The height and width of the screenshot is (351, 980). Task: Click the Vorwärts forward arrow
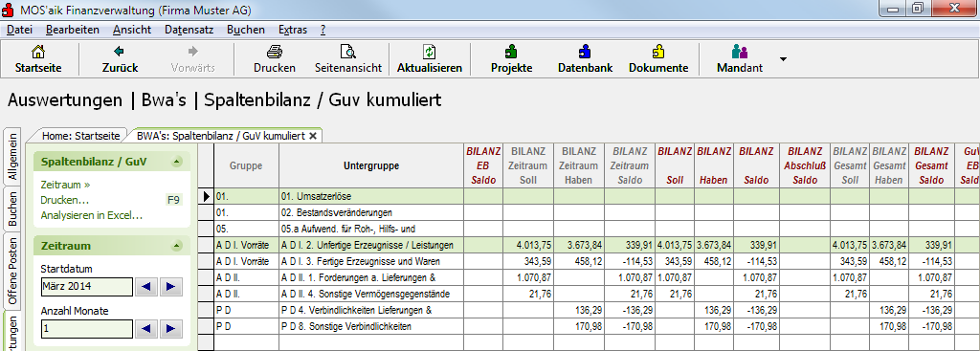pos(192,52)
